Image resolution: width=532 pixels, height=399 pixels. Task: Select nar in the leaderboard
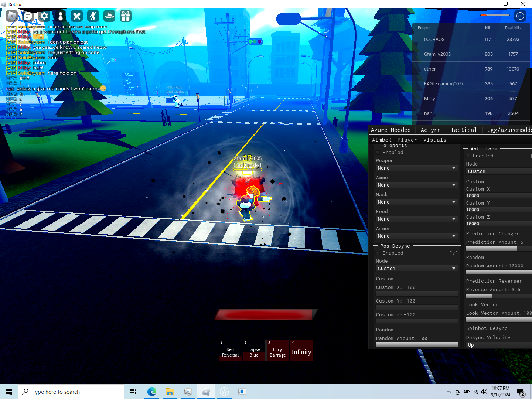coord(471,113)
